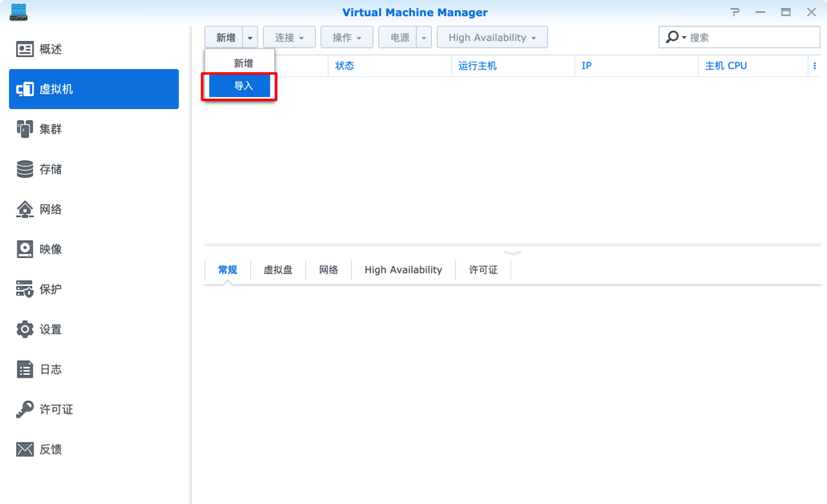This screenshot has width=827, height=504.
Task: Sort by the 主机 CPU column header
Action: (x=753, y=66)
